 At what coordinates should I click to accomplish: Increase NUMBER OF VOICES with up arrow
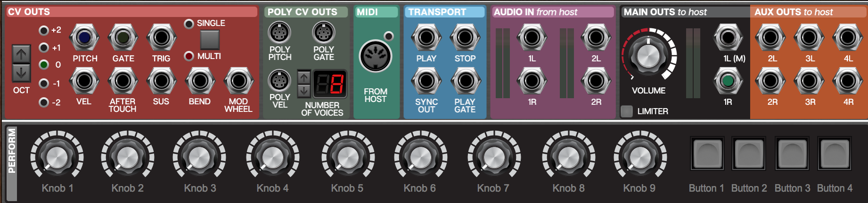click(x=304, y=77)
